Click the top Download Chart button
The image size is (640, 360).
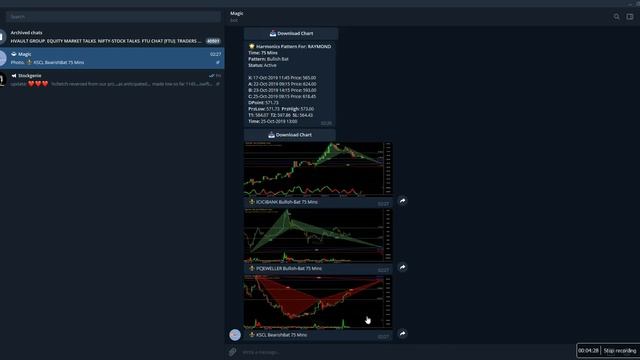tap(291, 33)
